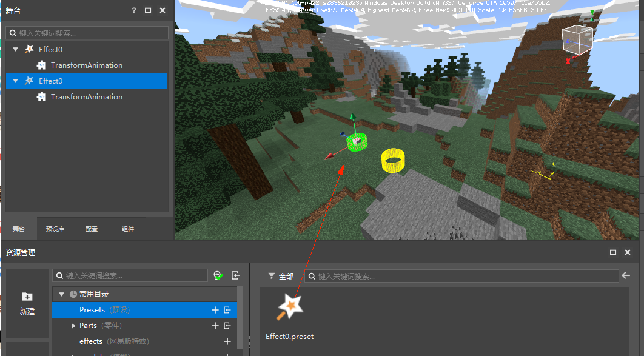Select the Parts (零件) folder
Viewport: 644px width, 356px height.
tap(145, 326)
